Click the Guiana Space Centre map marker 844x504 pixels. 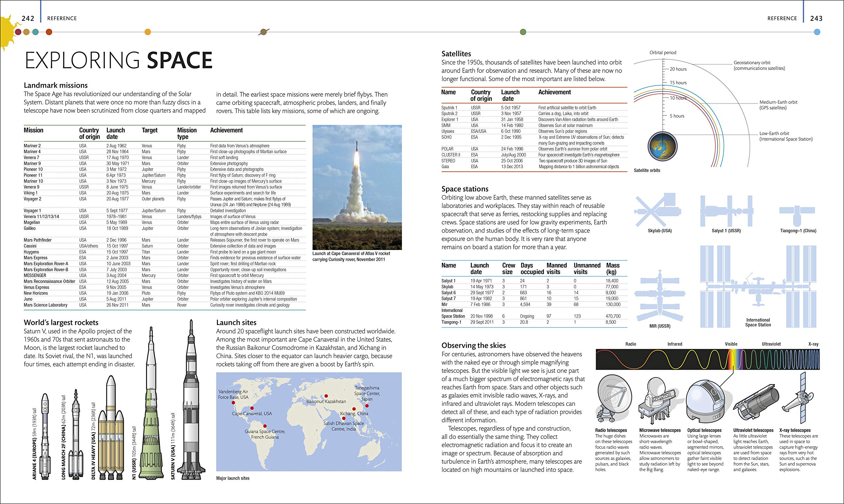pos(265,426)
